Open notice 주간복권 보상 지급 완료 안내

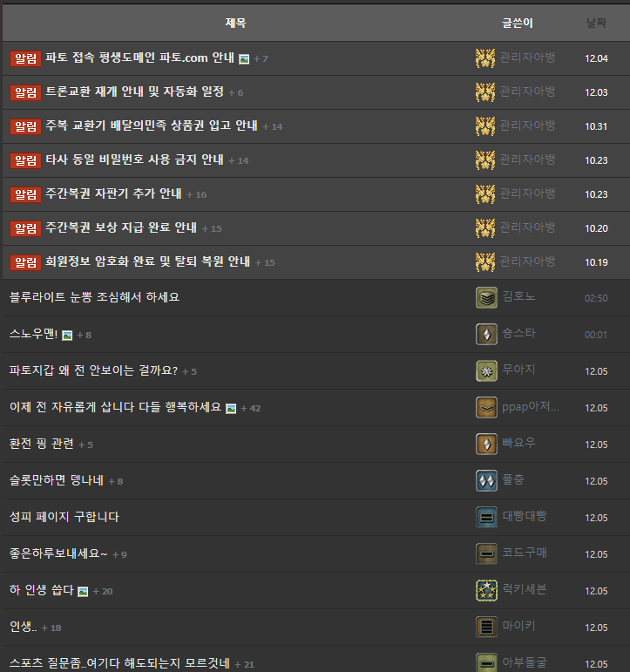[121, 227]
